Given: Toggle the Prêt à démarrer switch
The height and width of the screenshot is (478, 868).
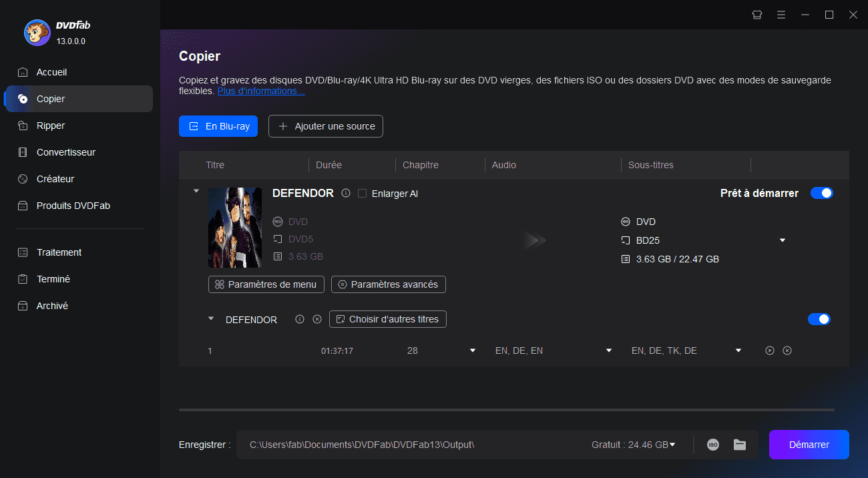Looking at the screenshot, I should click(x=821, y=193).
